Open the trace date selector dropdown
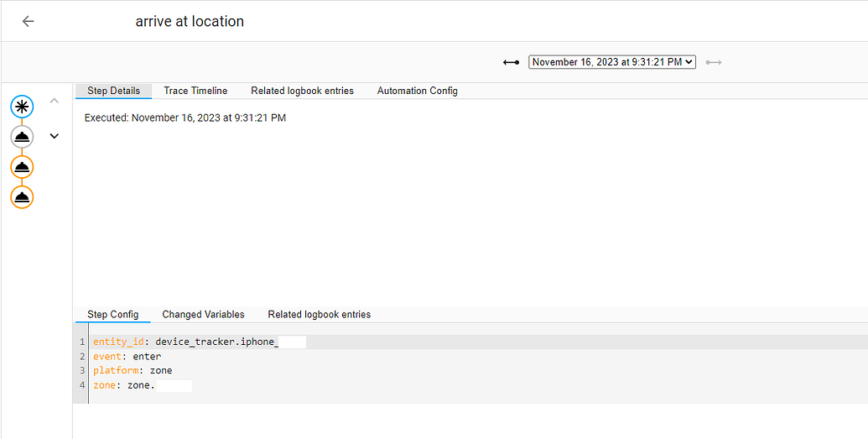This screenshot has height=439, width=868. (611, 62)
